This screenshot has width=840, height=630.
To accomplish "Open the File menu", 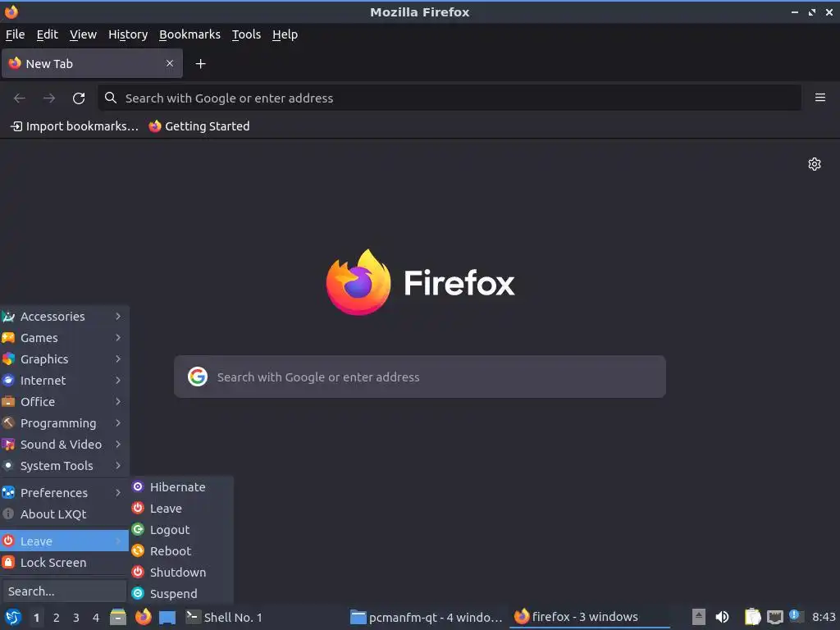I will [15, 34].
